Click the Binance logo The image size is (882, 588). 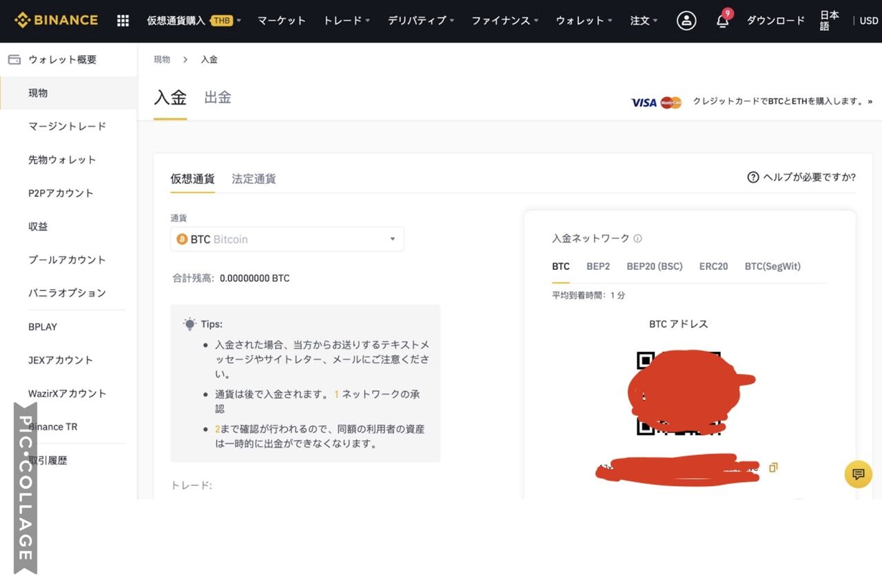click(55, 20)
